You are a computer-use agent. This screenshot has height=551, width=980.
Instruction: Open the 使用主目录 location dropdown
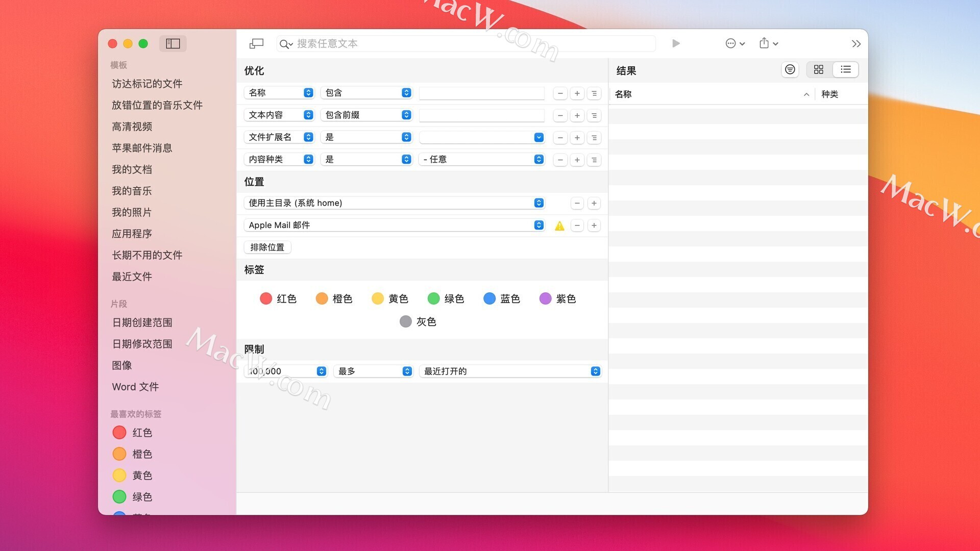394,203
